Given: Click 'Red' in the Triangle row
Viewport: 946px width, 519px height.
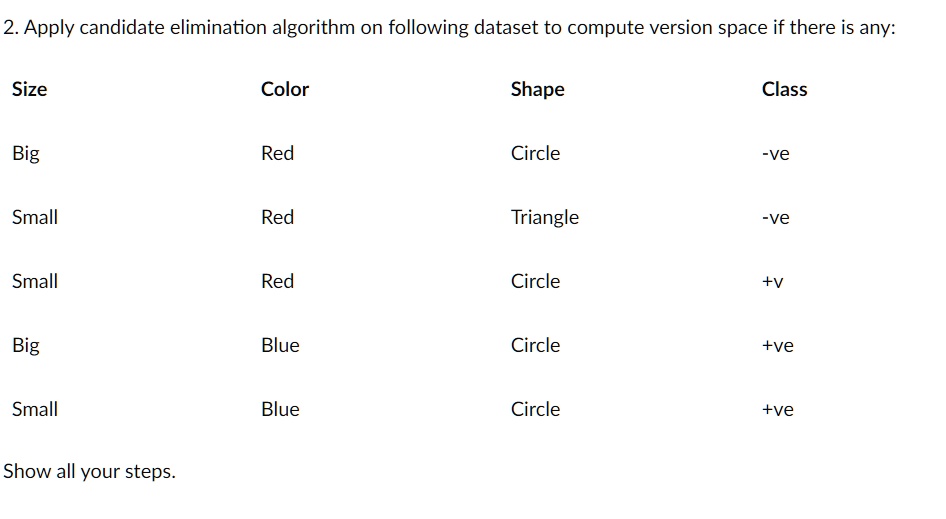Looking at the screenshot, I should (x=278, y=217).
